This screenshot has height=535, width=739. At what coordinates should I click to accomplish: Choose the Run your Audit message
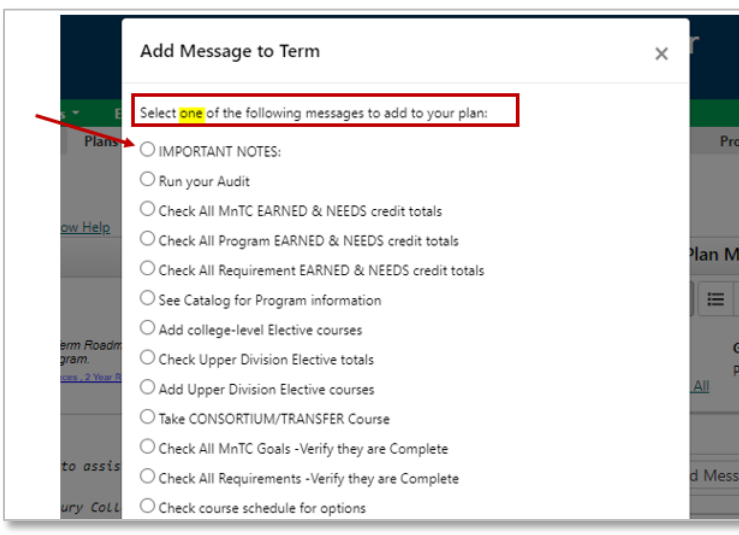coord(148,179)
